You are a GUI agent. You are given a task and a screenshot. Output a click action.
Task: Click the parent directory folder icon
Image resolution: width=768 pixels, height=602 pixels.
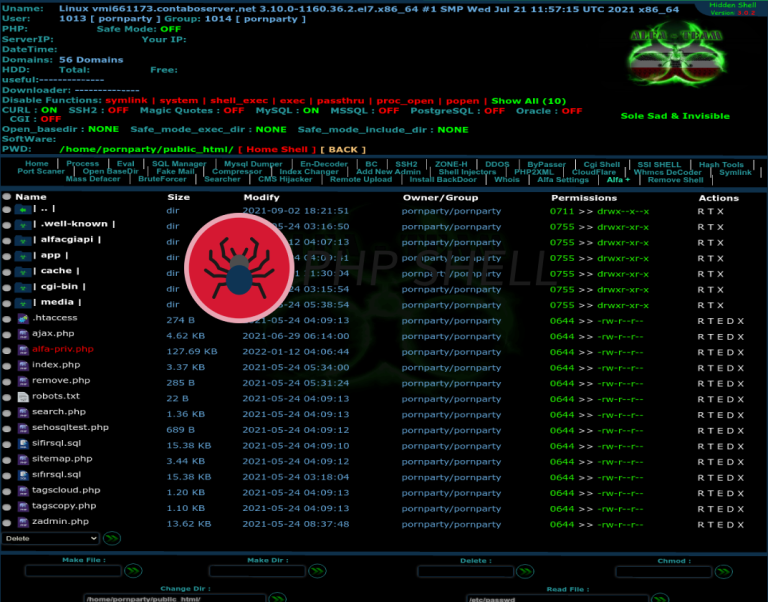pos(23,209)
